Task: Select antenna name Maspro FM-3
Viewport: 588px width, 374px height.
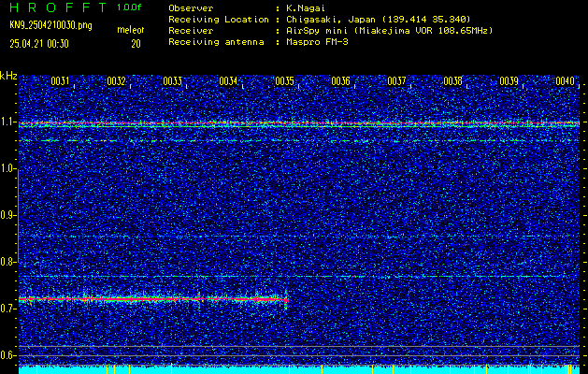Action: click(x=317, y=42)
